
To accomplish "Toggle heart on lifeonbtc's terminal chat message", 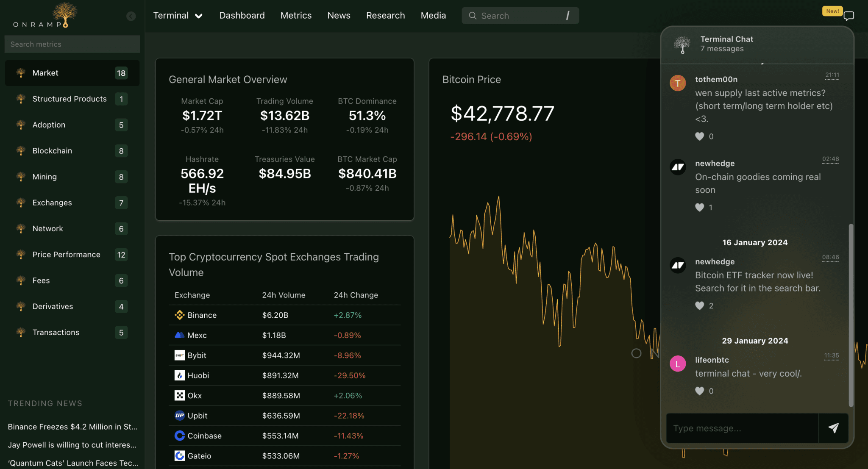I will [699, 391].
